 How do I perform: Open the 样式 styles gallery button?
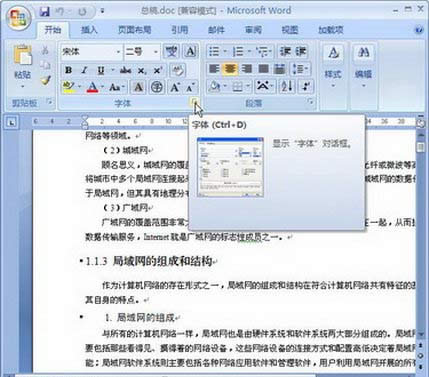(x=333, y=67)
